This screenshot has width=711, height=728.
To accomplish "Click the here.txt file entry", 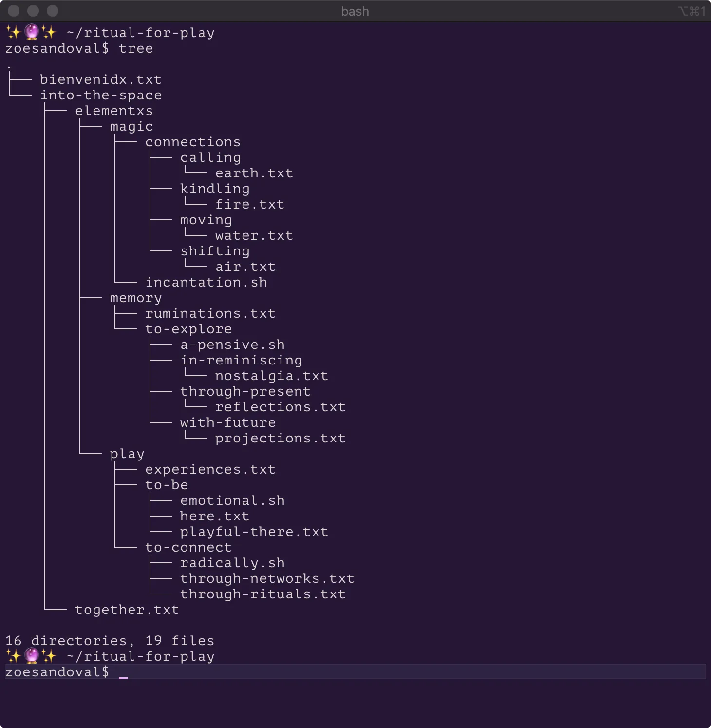I will tap(215, 517).
